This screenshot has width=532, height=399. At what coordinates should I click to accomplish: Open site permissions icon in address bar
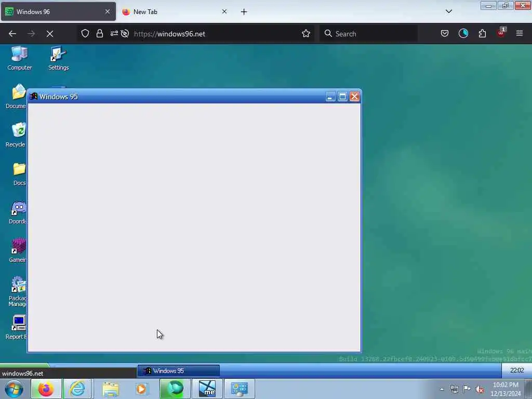114,34
